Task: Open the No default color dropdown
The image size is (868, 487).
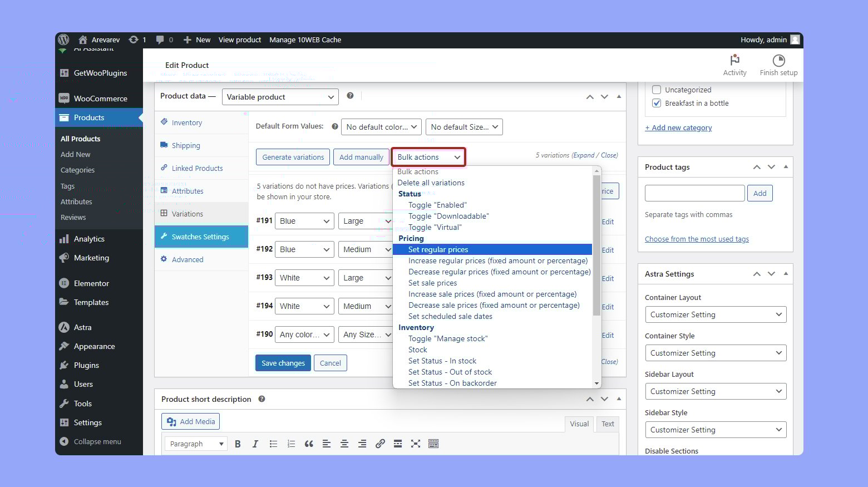Action: tap(381, 127)
